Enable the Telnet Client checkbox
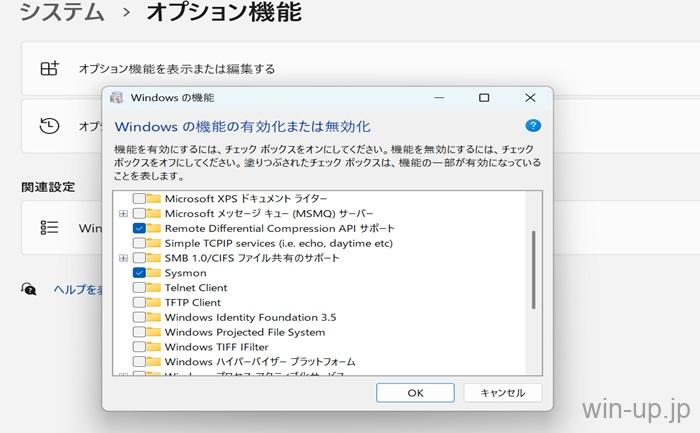This screenshot has width=700, height=433. 139,287
